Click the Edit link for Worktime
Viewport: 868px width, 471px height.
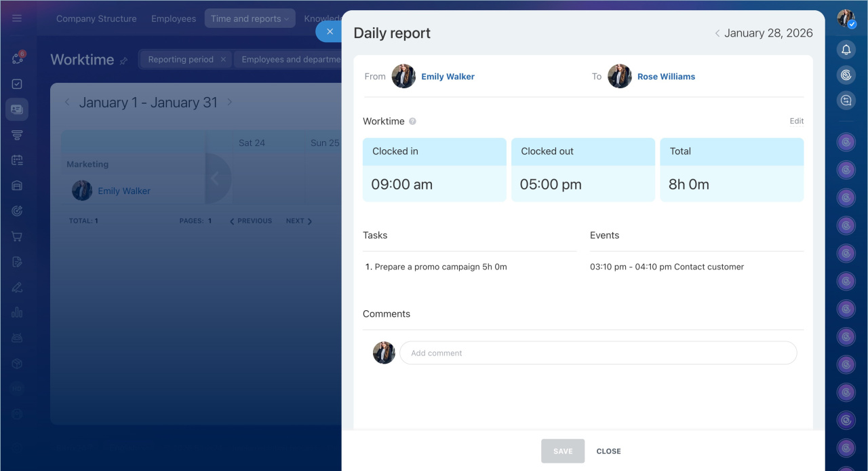point(796,121)
